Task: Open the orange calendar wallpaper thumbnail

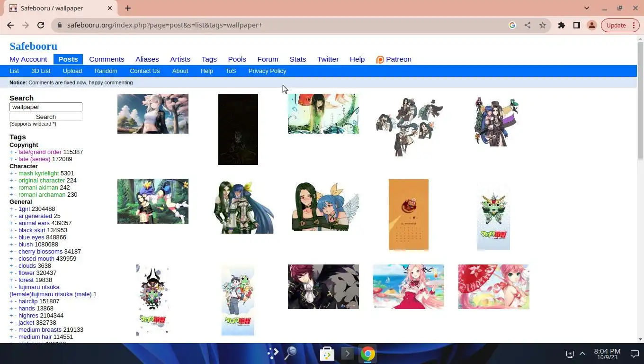Action: point(409,215)
